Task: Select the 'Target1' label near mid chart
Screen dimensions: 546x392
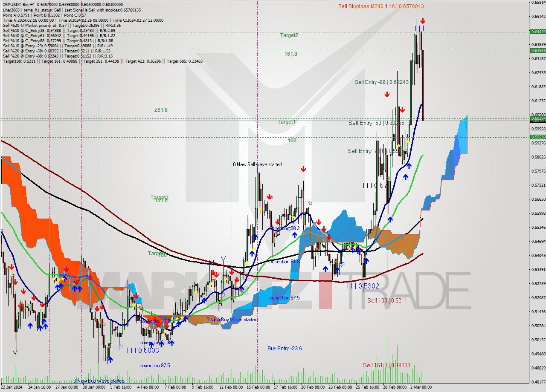Action: coord(287,122)
